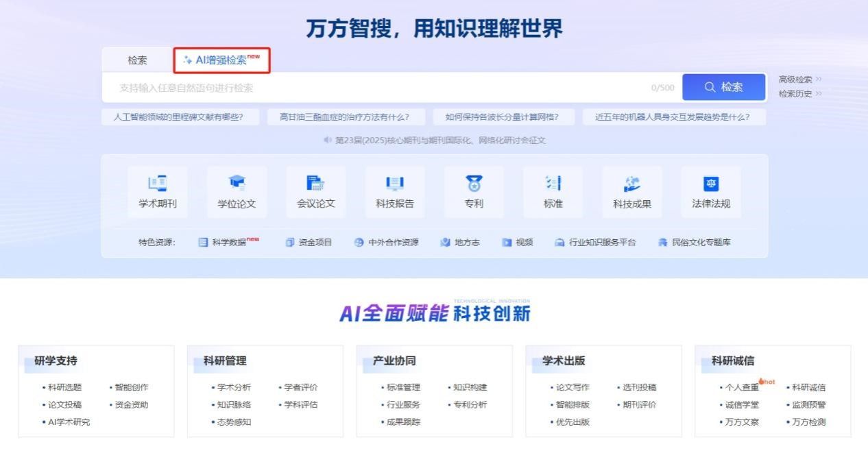Click the 研学支持 card heading
This screenshot has width=868, height=451.
[x=56, y=361]
